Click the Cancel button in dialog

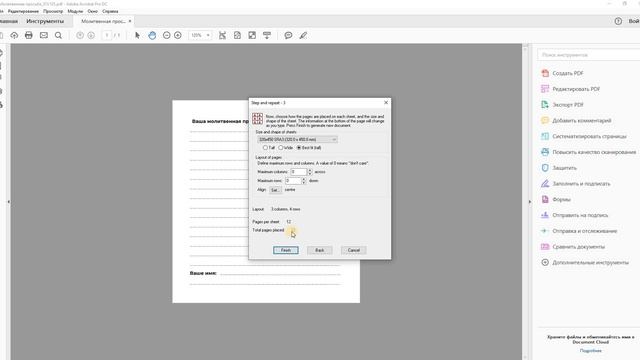point(353,250)
